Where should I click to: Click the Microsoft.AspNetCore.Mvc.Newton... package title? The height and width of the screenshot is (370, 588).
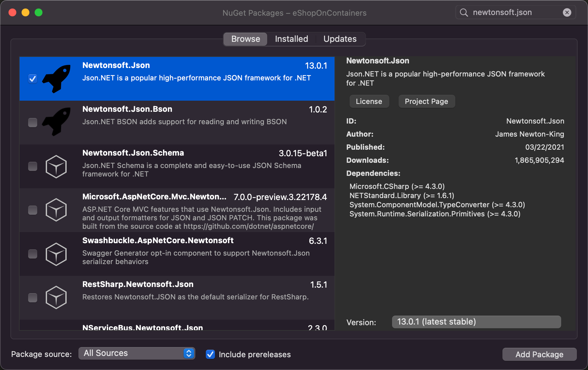[x=154, y=197]
